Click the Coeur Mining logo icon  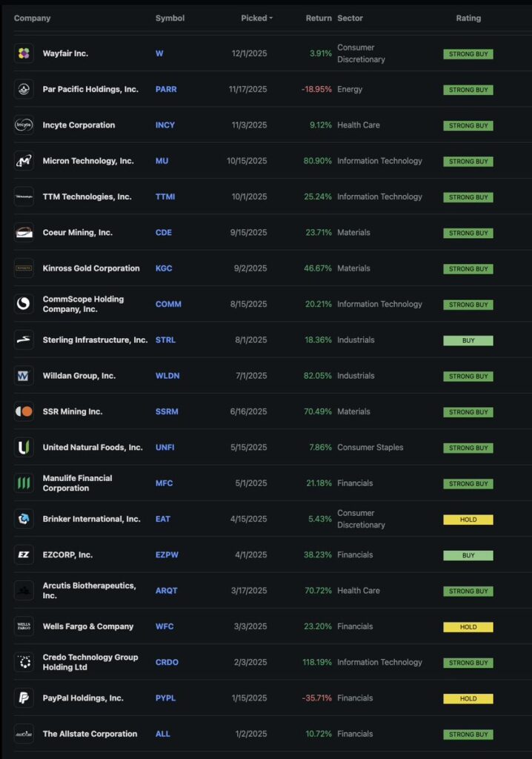tap(24, 233)
